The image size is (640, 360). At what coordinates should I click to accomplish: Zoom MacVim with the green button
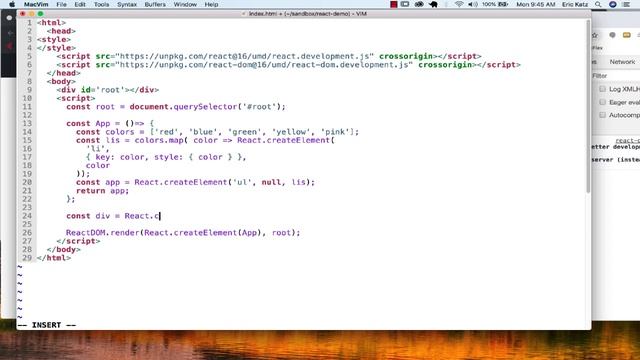pyautogui.click(x=40, y=14)
